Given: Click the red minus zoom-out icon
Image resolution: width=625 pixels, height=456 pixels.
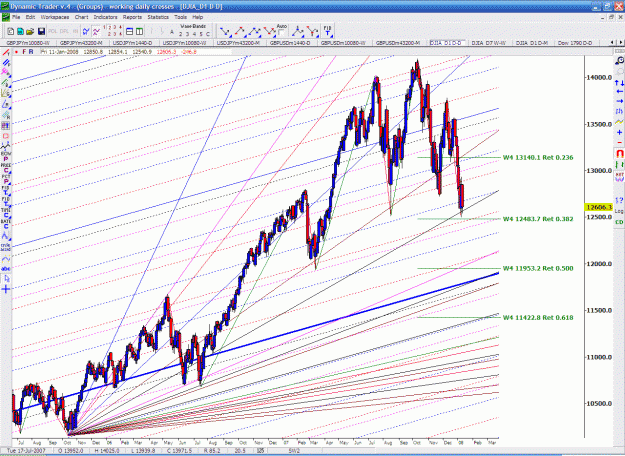Looking at the screenshot, I should tap(619, 142).
